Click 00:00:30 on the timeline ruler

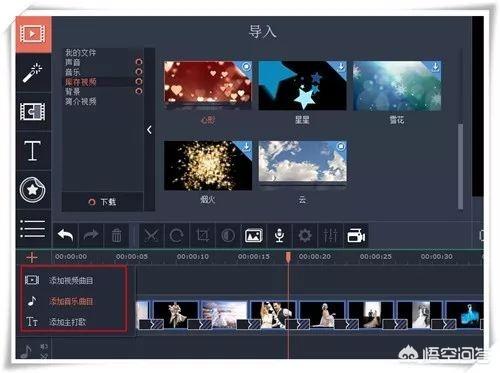click(436, 257)
